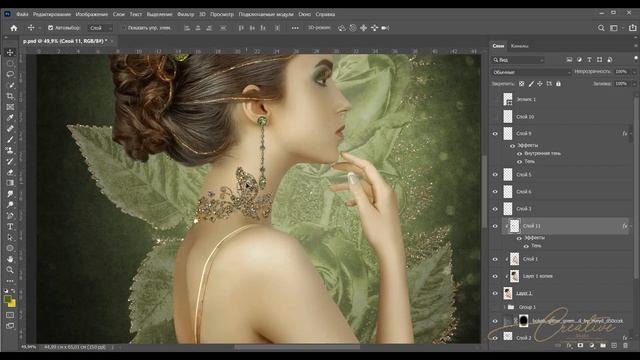Toggle the Показать упр. элем. checkbox

tap(123, 28)
